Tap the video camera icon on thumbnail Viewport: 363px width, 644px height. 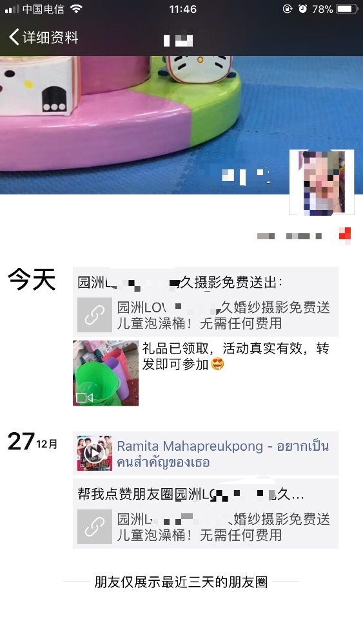pyautogui.click(x=84, y=397)
